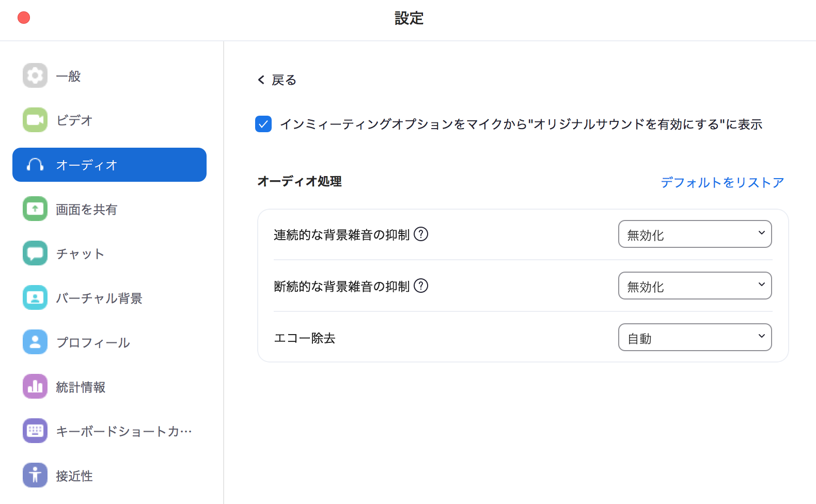Click the Statistics (統計情報) bar chart icon

tap(35, 387)
